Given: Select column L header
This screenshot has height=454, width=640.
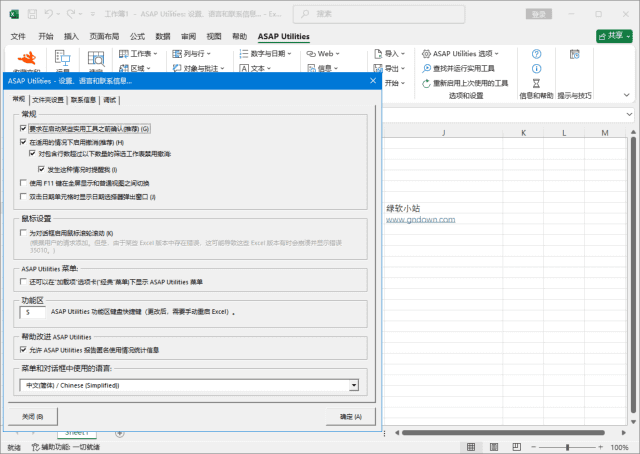Looking at the screenshot, I should coord(564,133).
